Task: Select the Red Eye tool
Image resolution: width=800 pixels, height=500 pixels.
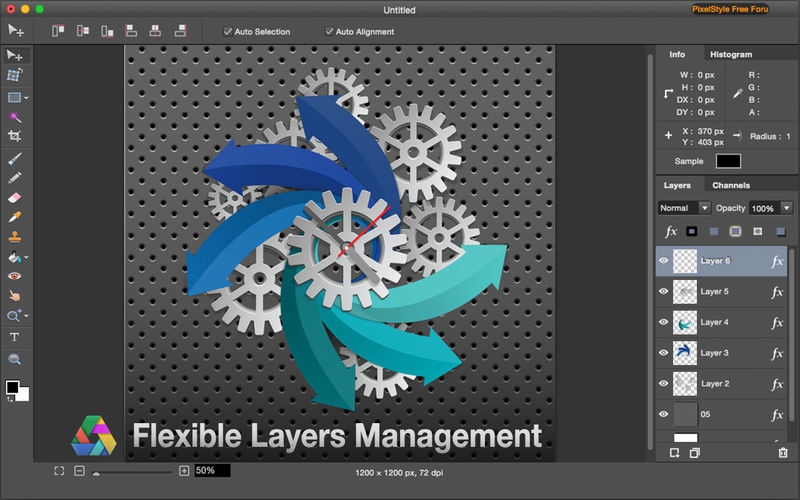Action: [x=14, y=275]
